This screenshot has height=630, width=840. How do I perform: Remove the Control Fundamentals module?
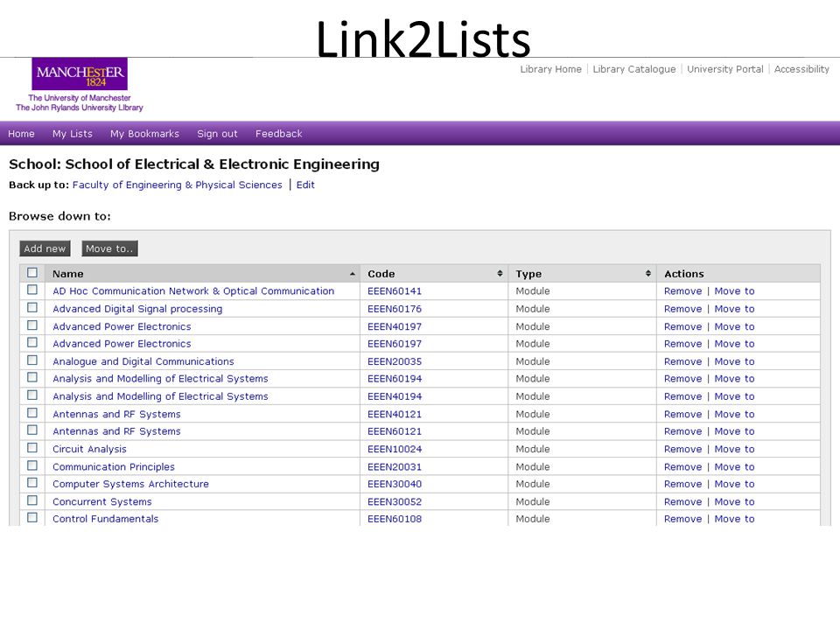(683, 519)
